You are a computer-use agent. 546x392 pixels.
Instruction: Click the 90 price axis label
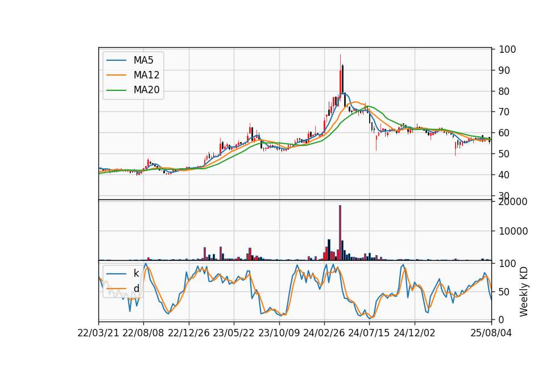[x=504, y=70]
